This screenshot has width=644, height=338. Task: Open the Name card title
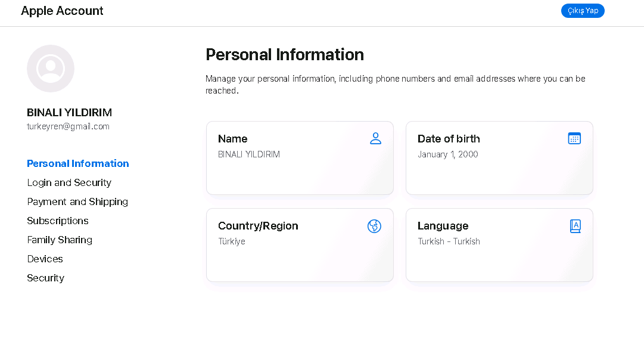click(232, 139)
